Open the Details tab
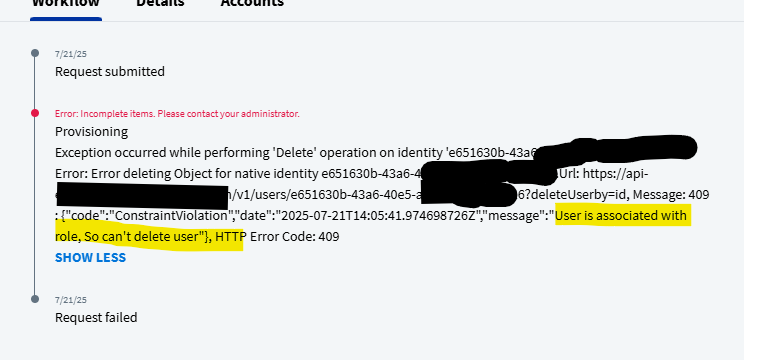 (x=160, y=4)
